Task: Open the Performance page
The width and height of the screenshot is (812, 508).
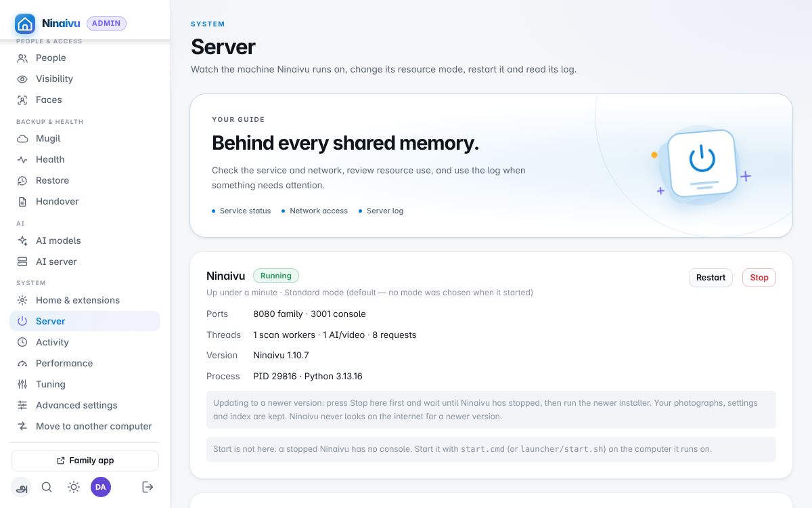Action: pyautogui.click(x=85, y=363)
